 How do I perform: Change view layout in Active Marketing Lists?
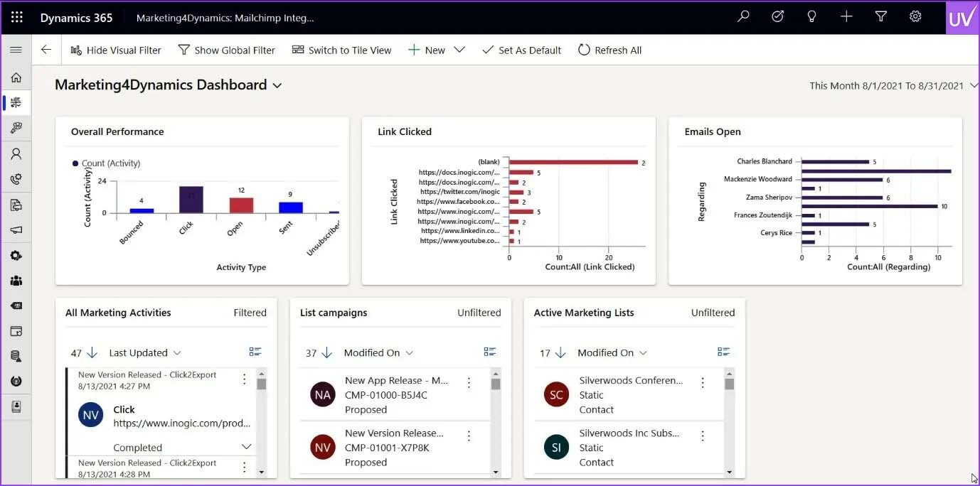click(x=723, y=352)
